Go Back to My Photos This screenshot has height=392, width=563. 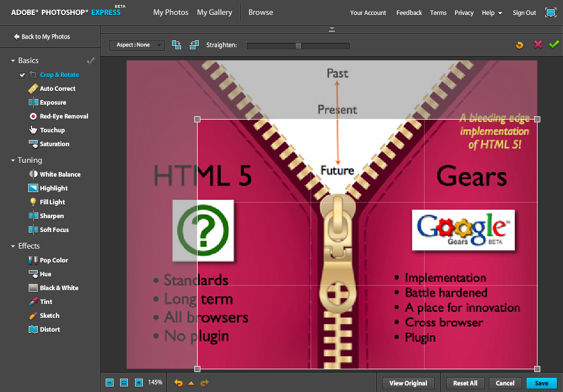(x=42, y=37)
